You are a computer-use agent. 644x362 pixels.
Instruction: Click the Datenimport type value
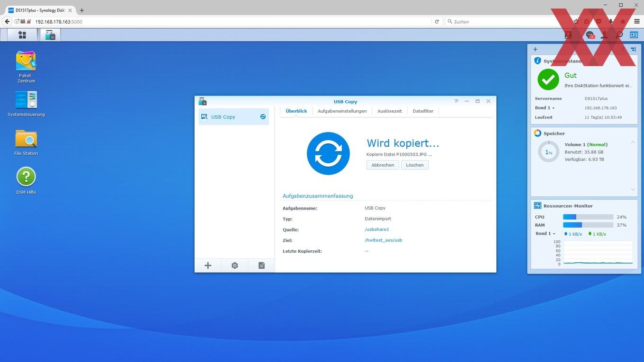(378, 219)
